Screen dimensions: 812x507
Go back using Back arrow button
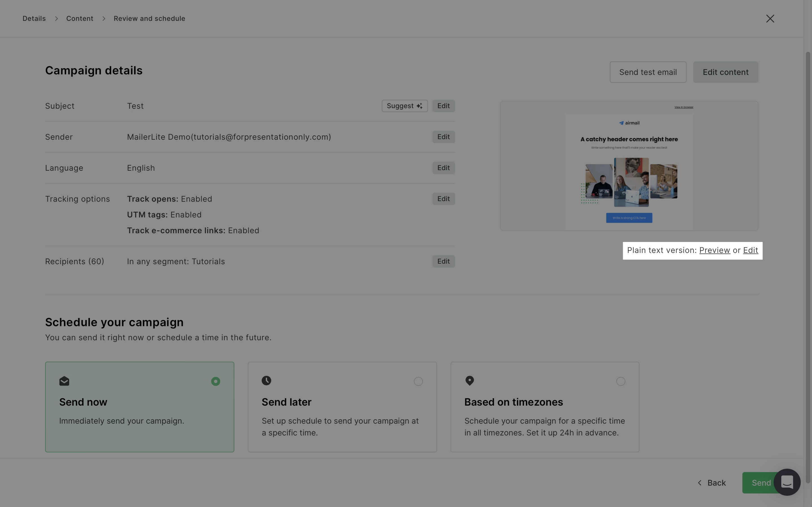(x=712, y=483)
